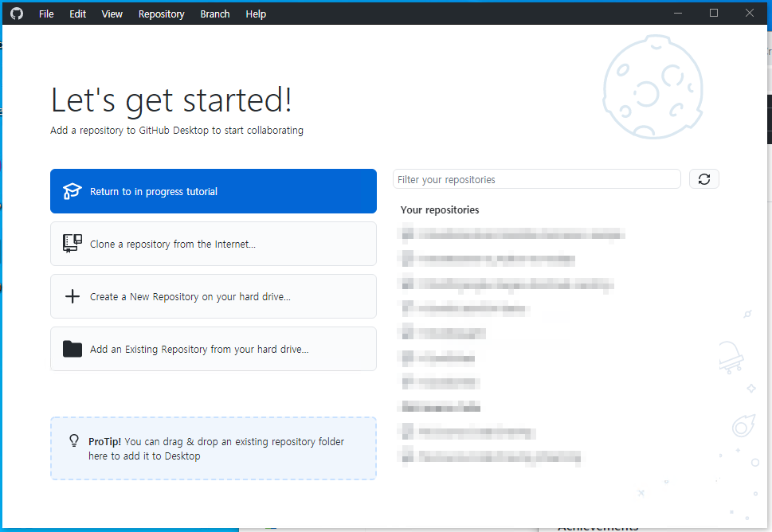Screen dimensions: 772x532
Task: Open the Repository menu
Action: (x=162, y=14)
